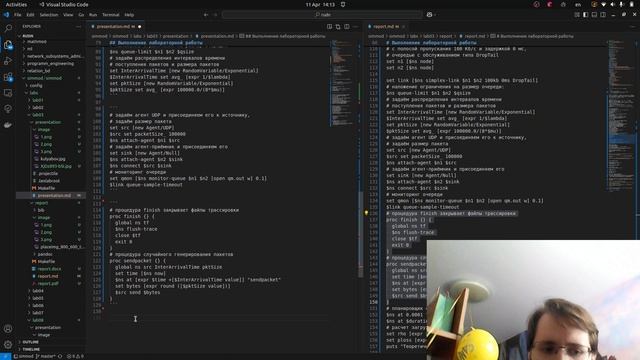Click the Activities button

click(x=16, y=4)
